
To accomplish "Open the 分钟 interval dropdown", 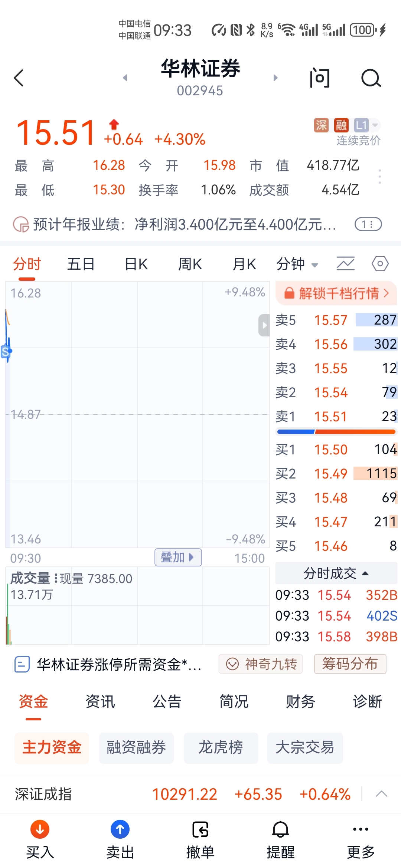I will pyautogui.click(x=297, y=264).
